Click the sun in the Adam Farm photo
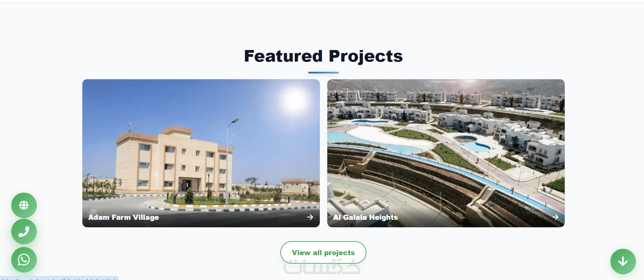This screenshot has height=280, width=644. pyautogui.click(x=294, y=100)
